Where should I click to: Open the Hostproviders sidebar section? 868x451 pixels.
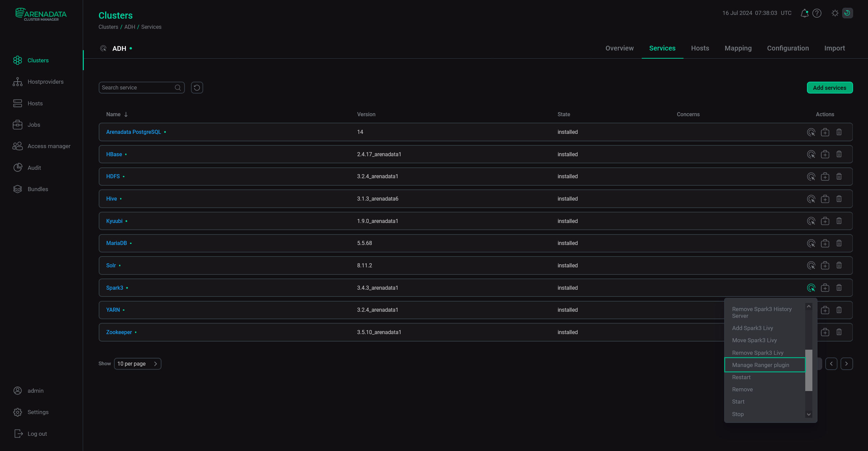[38, 82]
